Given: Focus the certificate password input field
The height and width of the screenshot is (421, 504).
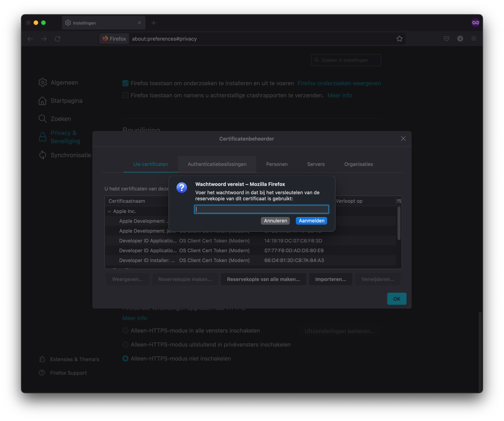Looking at the screenshot, I should coord(261,209).
